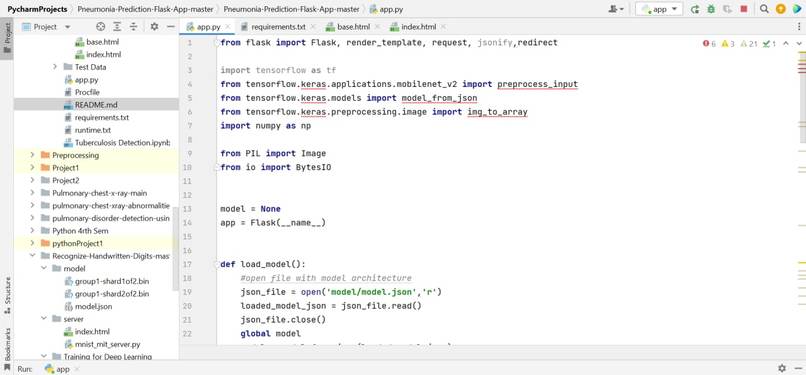Select Procfile in project tree
Screen dimensions: 806x375
(x=87, y=92)
